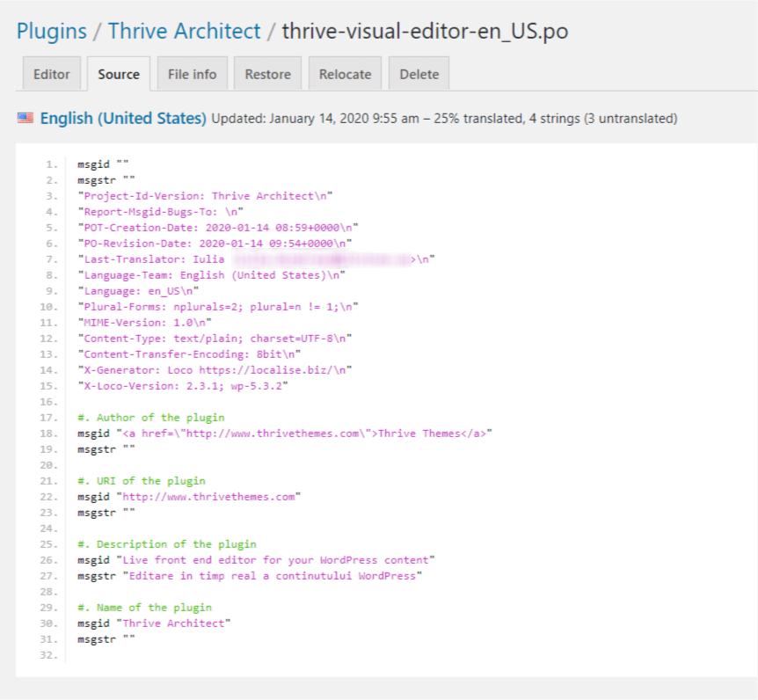Switch to the Restore tab
758x700 pixels.
[x=268, y=74]
